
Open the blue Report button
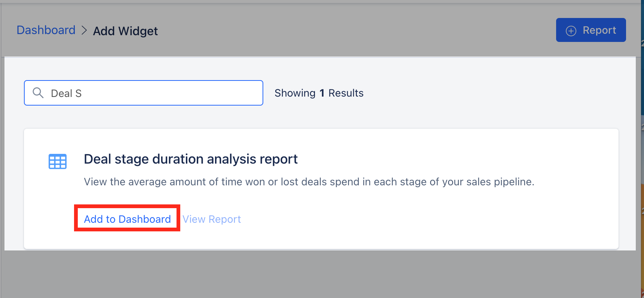[591, 30]
